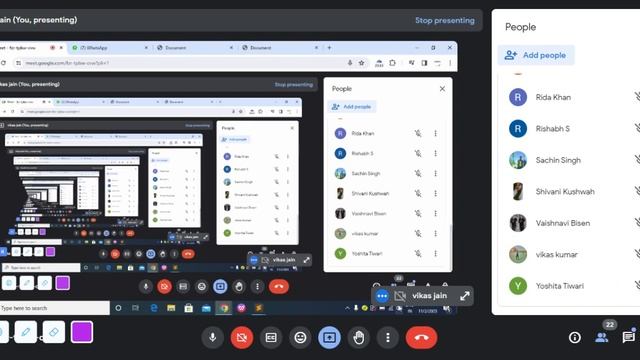This screenshot has width=640, height=360.
Task: Click shared-screen present button
Action: click(x=220, y=287)
